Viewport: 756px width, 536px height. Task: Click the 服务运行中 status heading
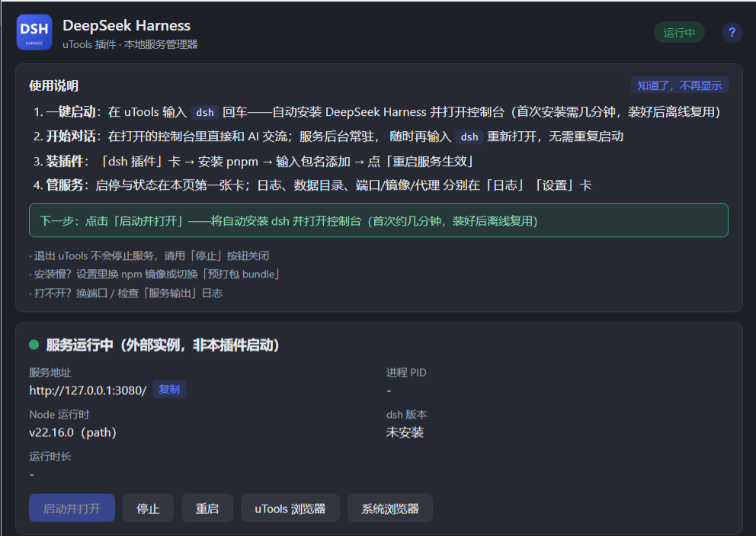(162, 345)
